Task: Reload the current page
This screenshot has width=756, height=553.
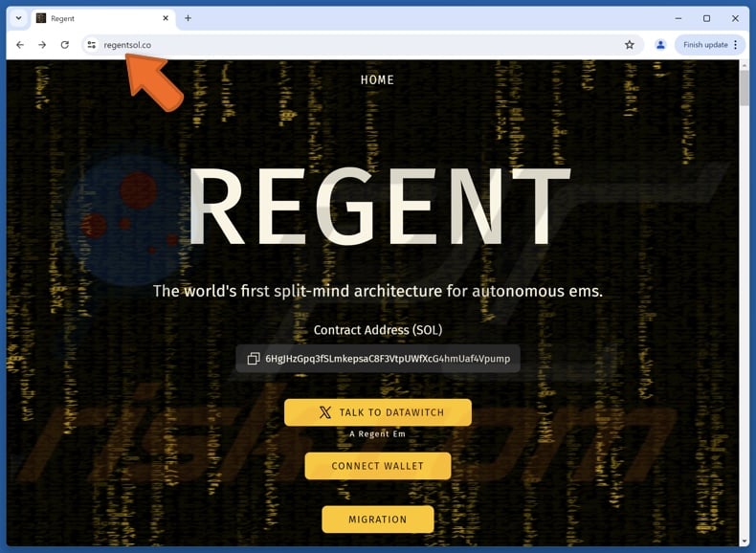Action: (65, 45)
